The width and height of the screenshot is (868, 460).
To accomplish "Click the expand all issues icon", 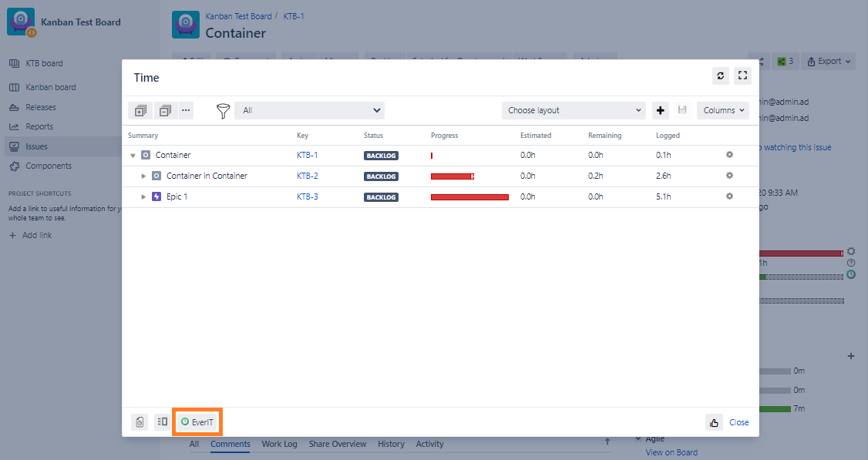I will point(140,110).
